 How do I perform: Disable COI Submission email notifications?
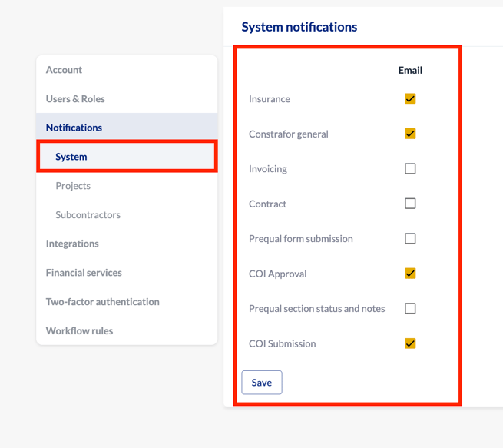pyautogui.click(x=410, y=343)
